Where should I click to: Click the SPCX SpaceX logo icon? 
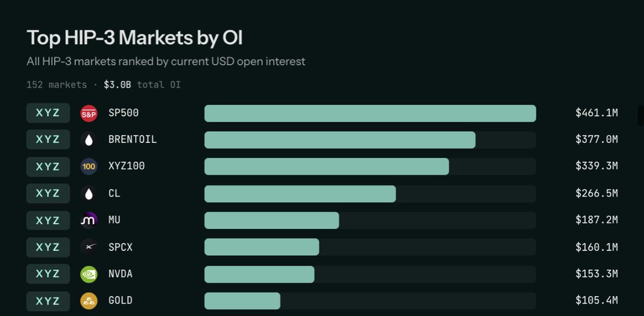tap(89, 247)
